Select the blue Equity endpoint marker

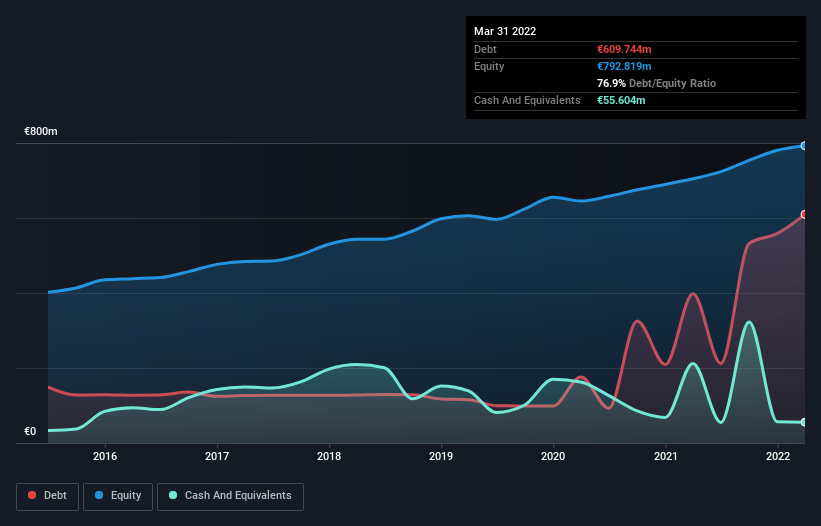coord(804,146)
